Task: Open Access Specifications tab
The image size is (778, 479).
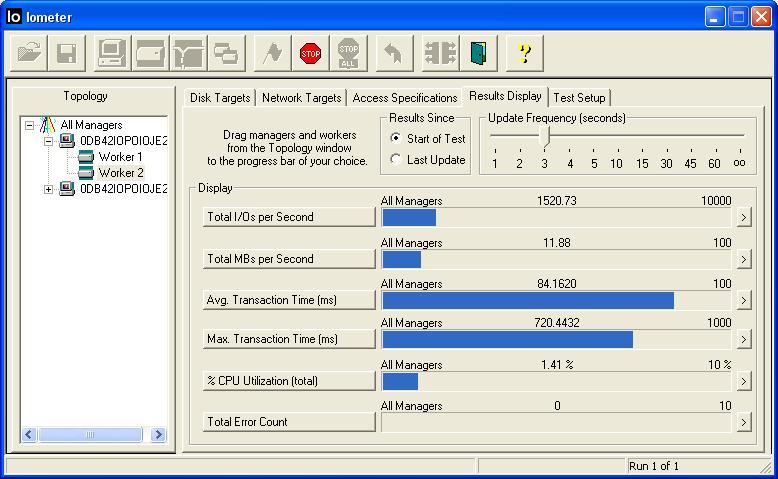Action: click(405, 98)
